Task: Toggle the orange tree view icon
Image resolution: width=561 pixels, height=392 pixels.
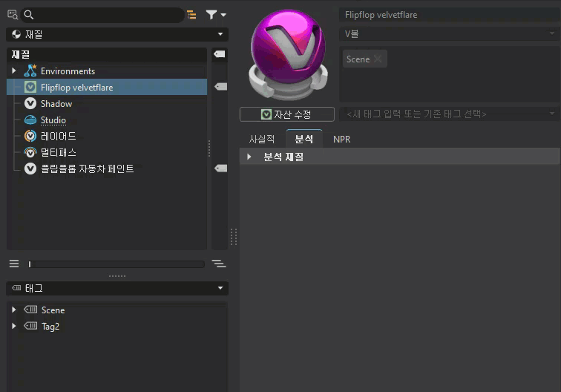Action: click(x=191, y=15)
